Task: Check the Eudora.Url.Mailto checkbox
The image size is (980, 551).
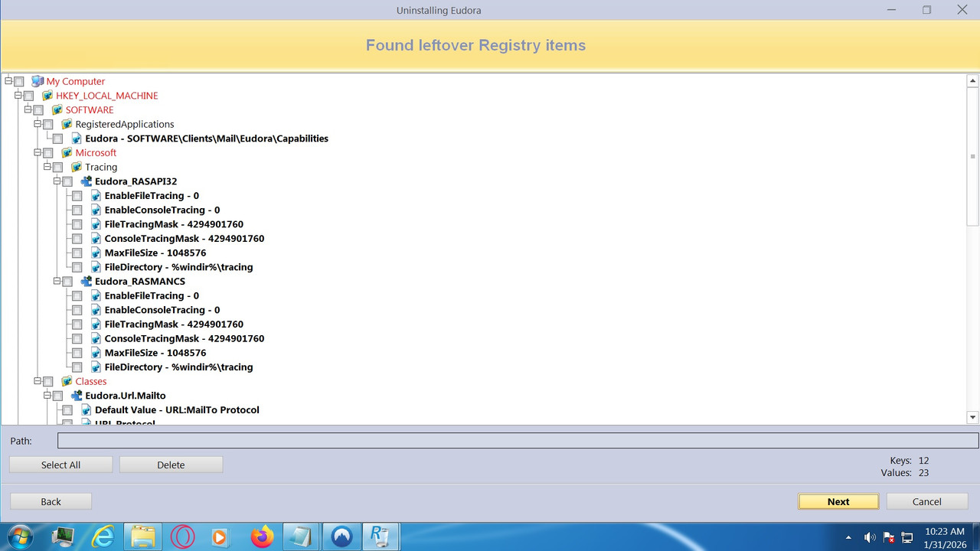Action: point(57,396)
